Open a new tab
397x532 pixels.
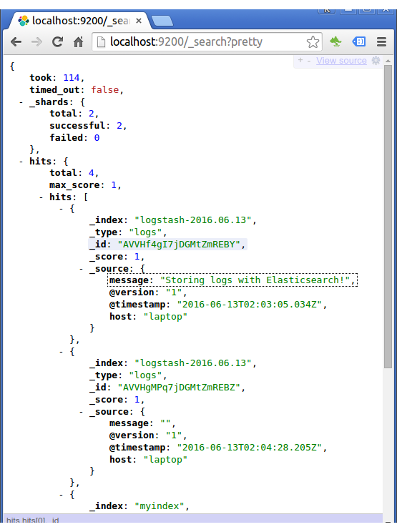(162, 21)
